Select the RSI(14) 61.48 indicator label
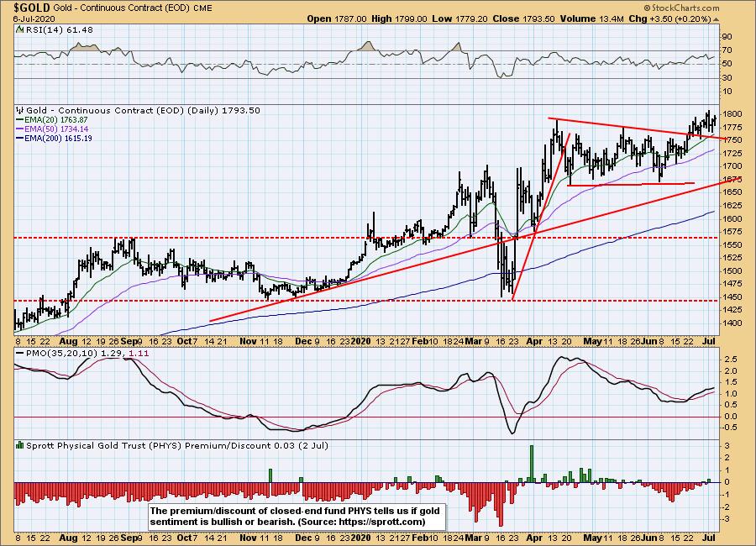Screen dimensions: 756x546 point(58,29)
